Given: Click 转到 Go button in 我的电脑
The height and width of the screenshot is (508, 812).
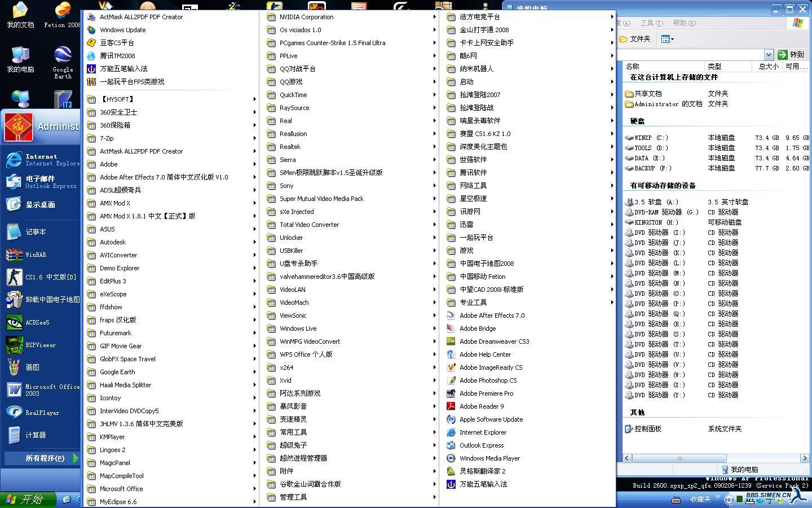Looking at the screenshot, I should click(x=791, y=54).
